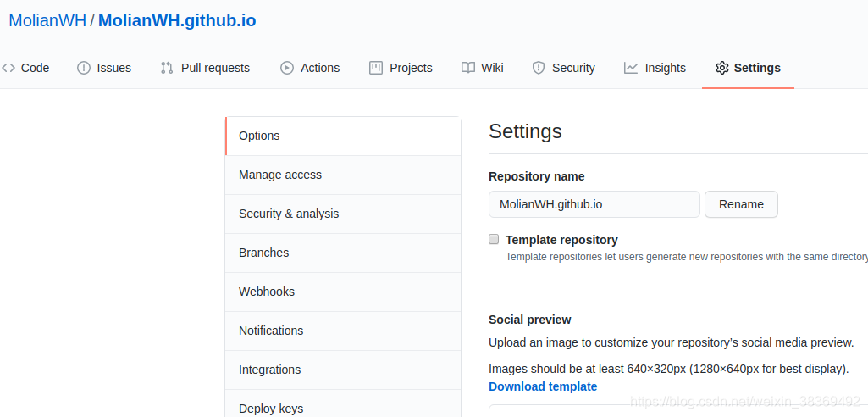This screenshot has width=868, height=417.
Task: Open the Code tab label
Action: click(x=35, y=68)
